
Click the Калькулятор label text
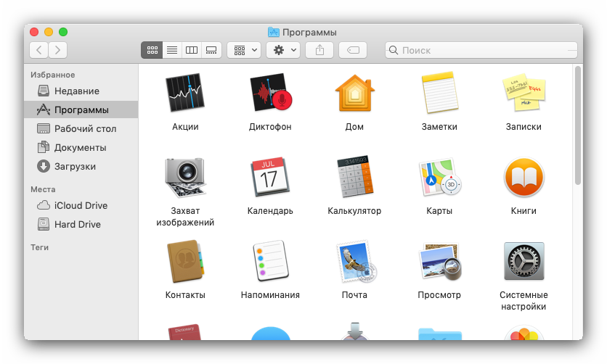click(354, 211)
